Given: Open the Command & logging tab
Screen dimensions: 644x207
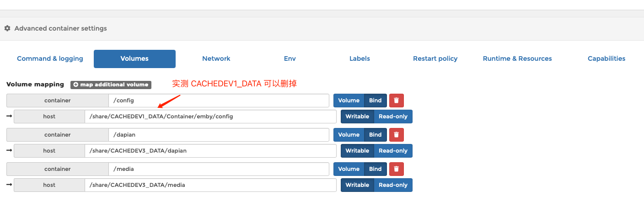Looking at the screenshot, I should point(50,58).
